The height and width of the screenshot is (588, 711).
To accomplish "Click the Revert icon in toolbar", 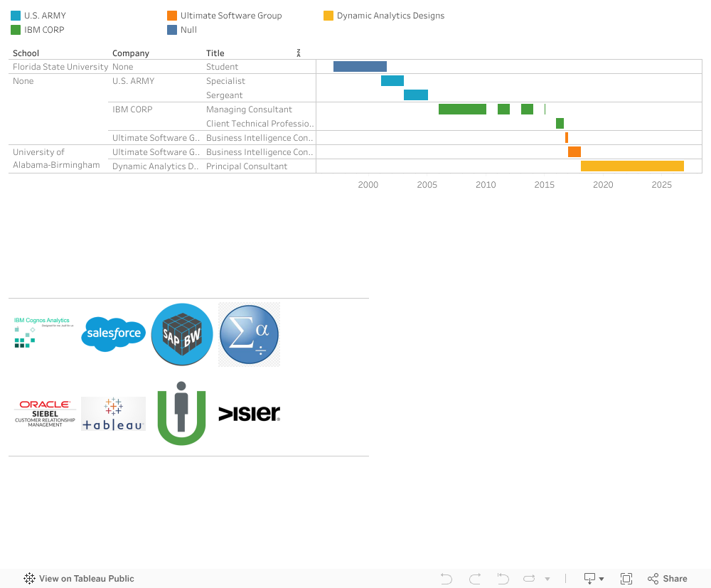I will [x=503, y=579].
